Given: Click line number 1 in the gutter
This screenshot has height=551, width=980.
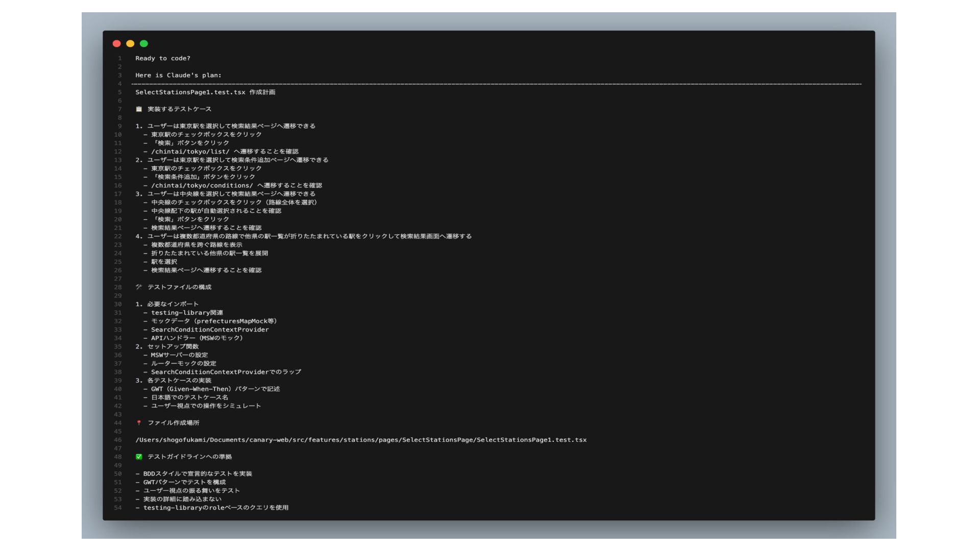Looking at the screenshot, I should coord(120,58).
